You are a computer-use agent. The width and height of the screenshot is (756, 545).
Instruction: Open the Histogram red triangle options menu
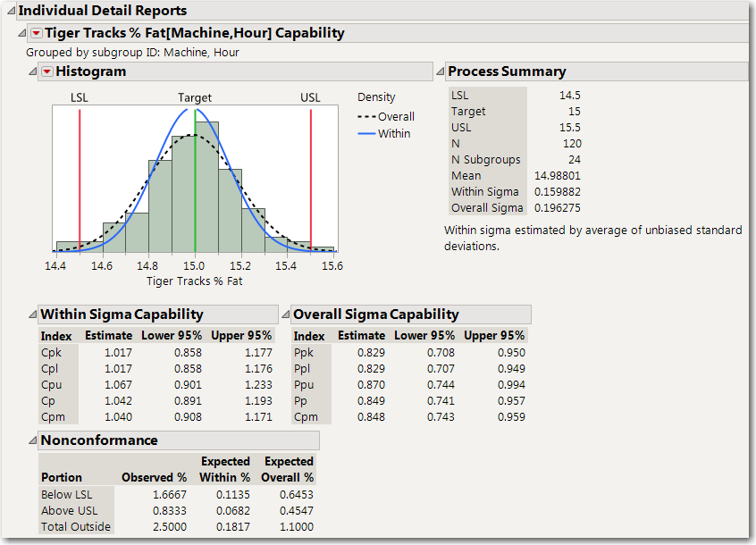tap(46, 71)
